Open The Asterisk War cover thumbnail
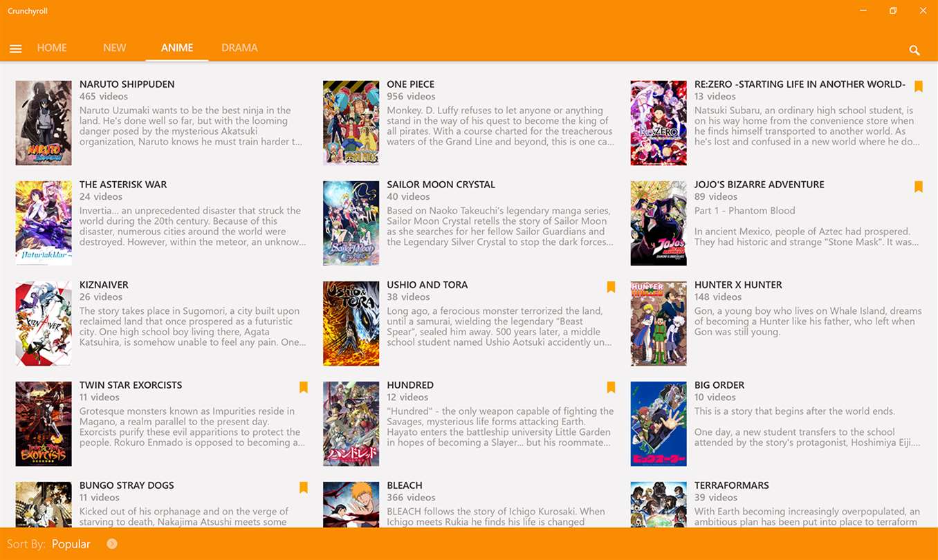This screenshot has height=560, width=938. (44, 223)
